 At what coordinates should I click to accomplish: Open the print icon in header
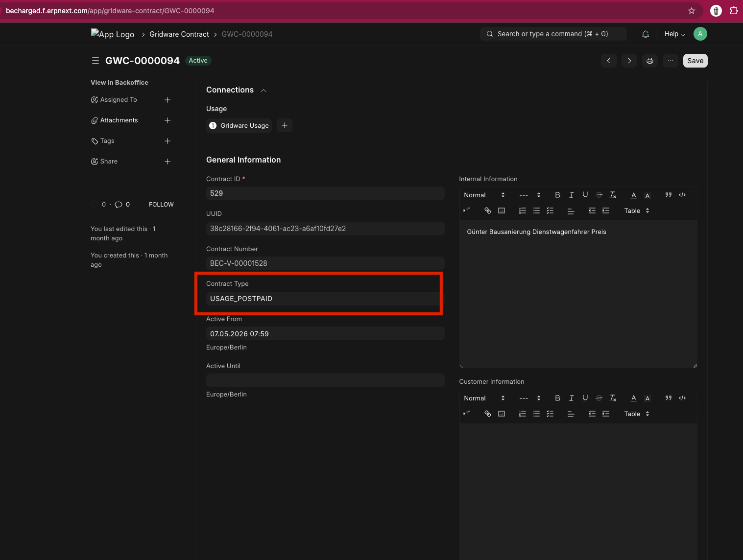tap(650, 61)
